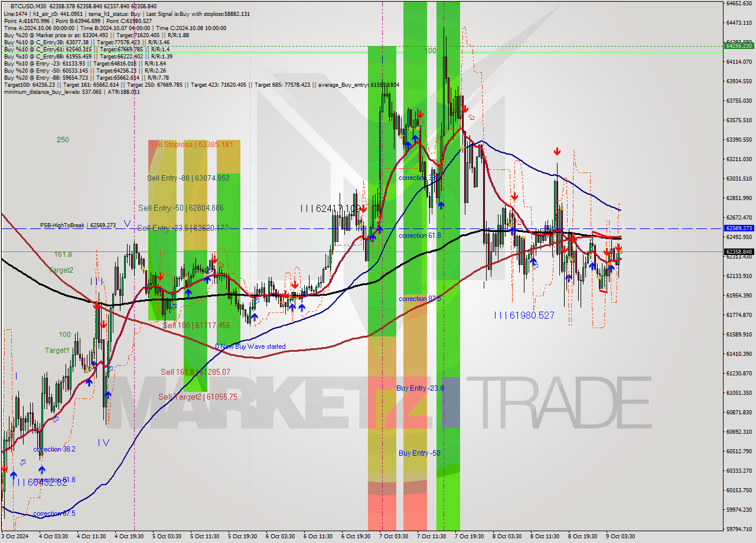
Task: Click the current price tag 62358.840 on axis
Action: [739, 251]
